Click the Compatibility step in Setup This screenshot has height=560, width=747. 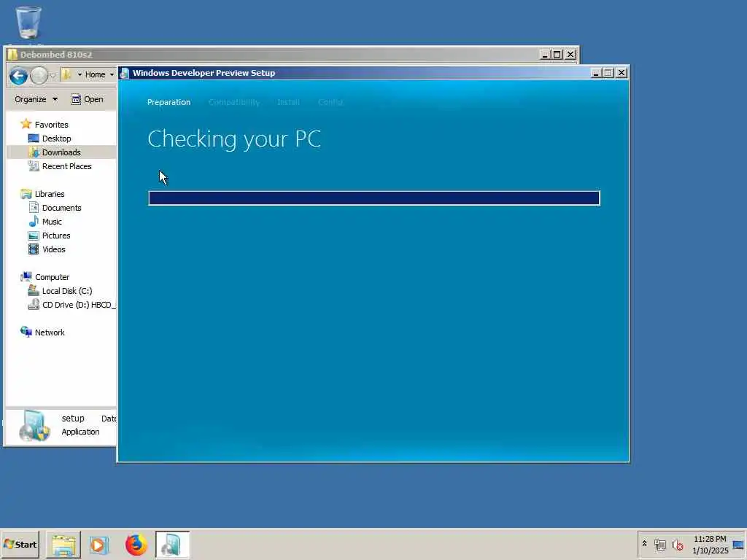click(x=234, y=102)
